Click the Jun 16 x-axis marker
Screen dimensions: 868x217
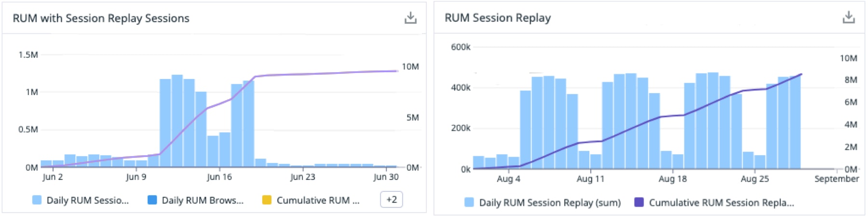coord(219,177)
